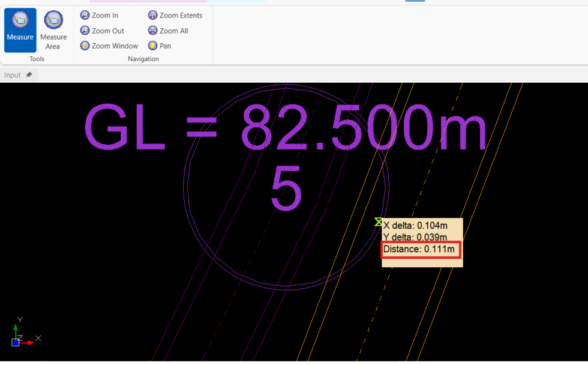Click the Tools group label
The width and height of the screenshot is (588, 365).
tap(37, 59)
